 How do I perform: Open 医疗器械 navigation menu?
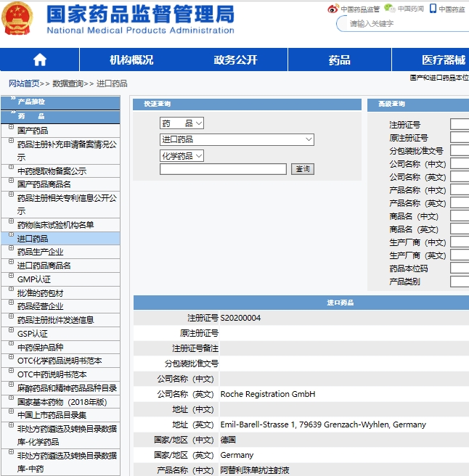[444, 59]
